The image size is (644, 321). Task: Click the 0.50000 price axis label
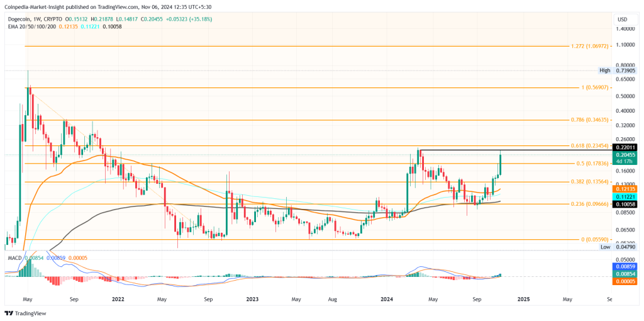point(626,96)
